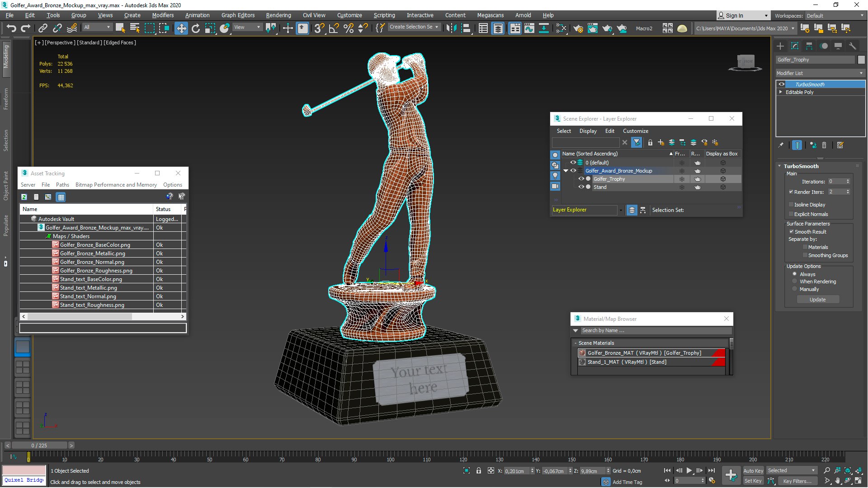Hide the Stand layer item eye
Screen dimensions: 868x488
581,187
